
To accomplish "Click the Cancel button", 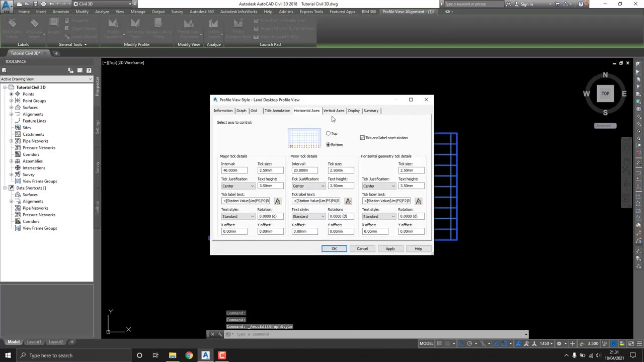I will (x=362, y=249).
